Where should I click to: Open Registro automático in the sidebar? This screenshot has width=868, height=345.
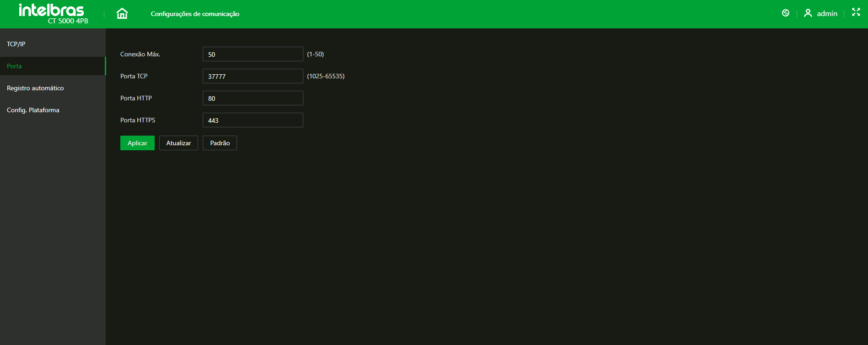click(35, 88)
